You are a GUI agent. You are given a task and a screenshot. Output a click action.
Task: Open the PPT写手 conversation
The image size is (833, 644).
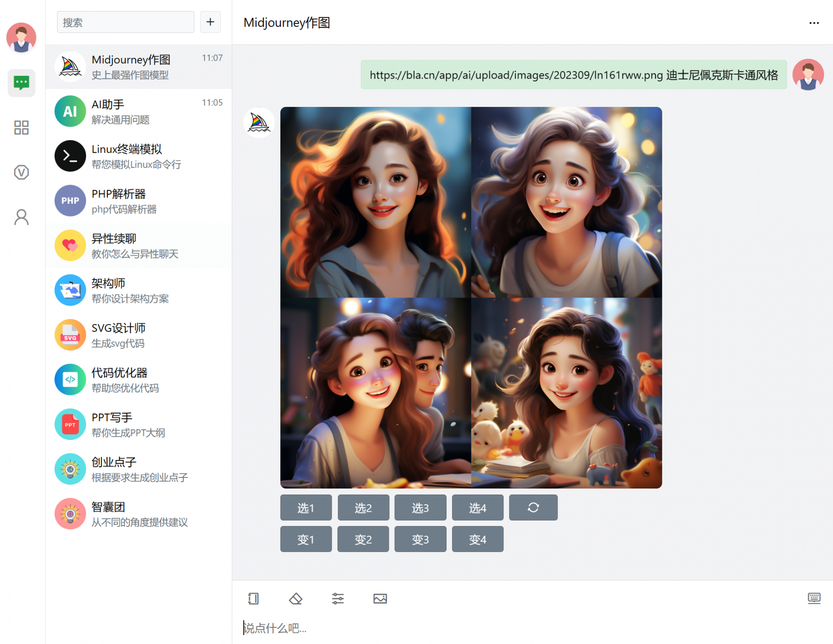pos(139,424)
